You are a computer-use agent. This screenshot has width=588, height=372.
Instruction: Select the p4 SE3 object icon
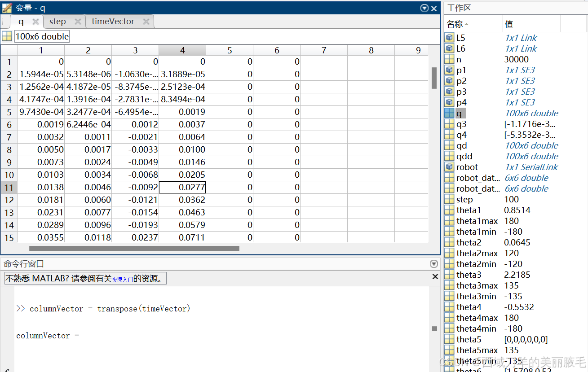[x=449, y=102]
